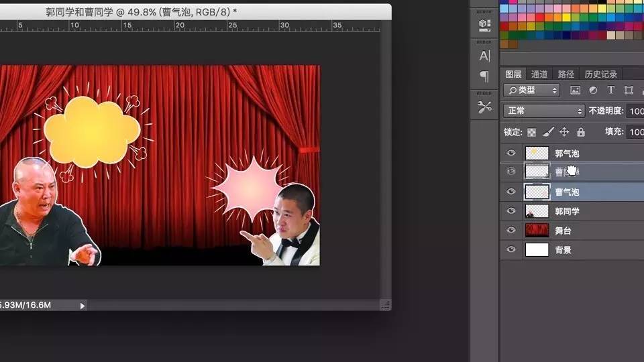Switch to the 历史记录 tab
This screenshot has height=362, width=644.
600,74
